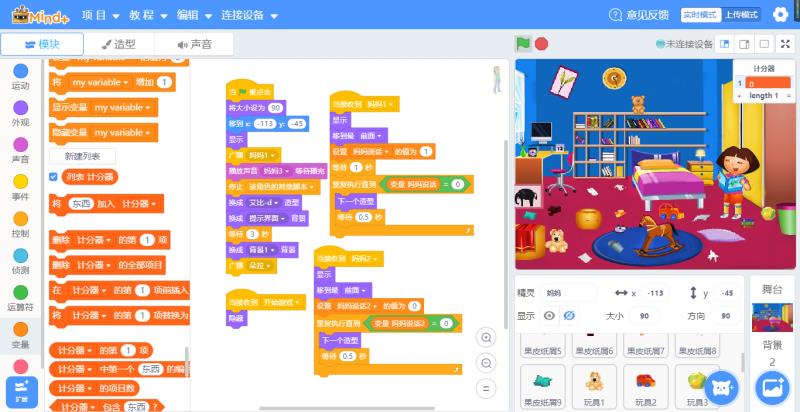Image resolution: width=800 pixels, height=412 pixels.
Task: Click the Mind+ logo
Action: tap(42, 15)
